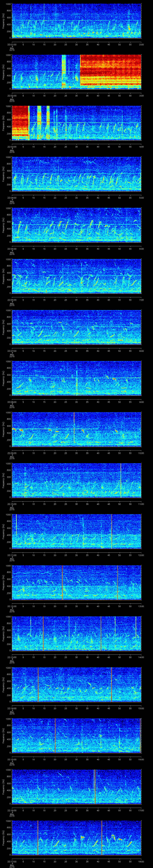Screen dimensions: 153x868
Task: Click the start time label '22:08:00'
Action: (12, 402)
